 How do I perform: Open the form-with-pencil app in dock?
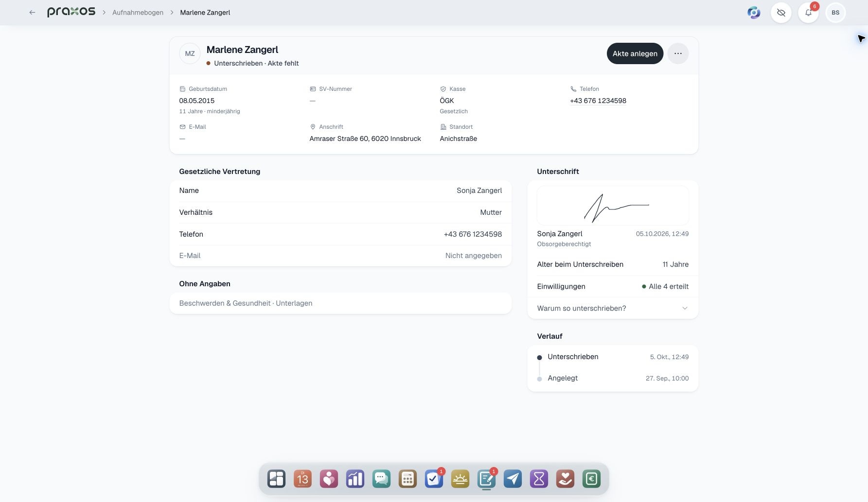click(x=486, y=479)
